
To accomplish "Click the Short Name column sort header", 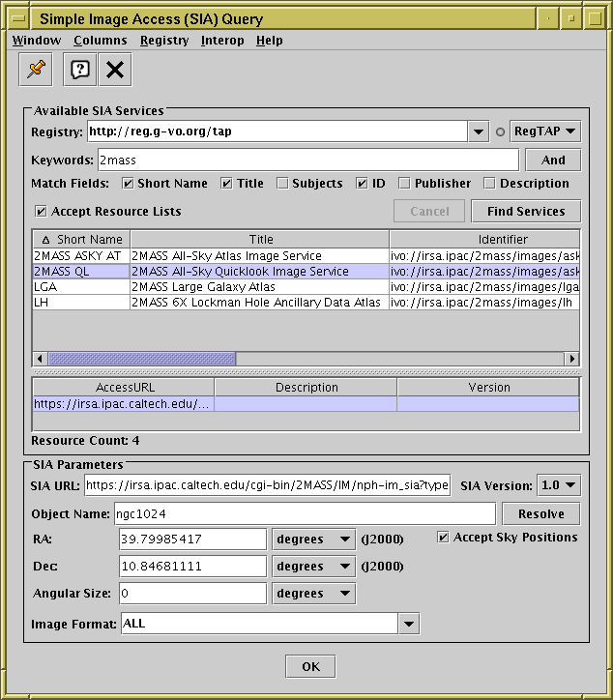I will [81, 239].
